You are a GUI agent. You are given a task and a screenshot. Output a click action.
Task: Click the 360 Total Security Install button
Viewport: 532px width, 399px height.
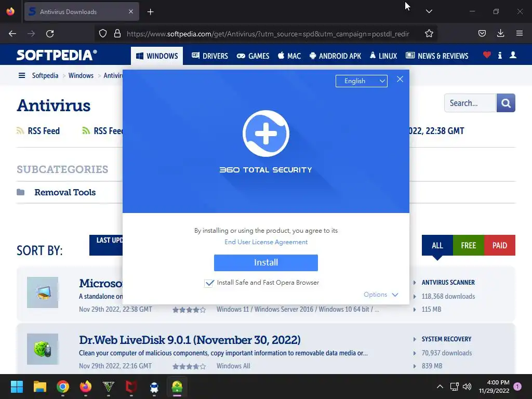click(265, 262)
